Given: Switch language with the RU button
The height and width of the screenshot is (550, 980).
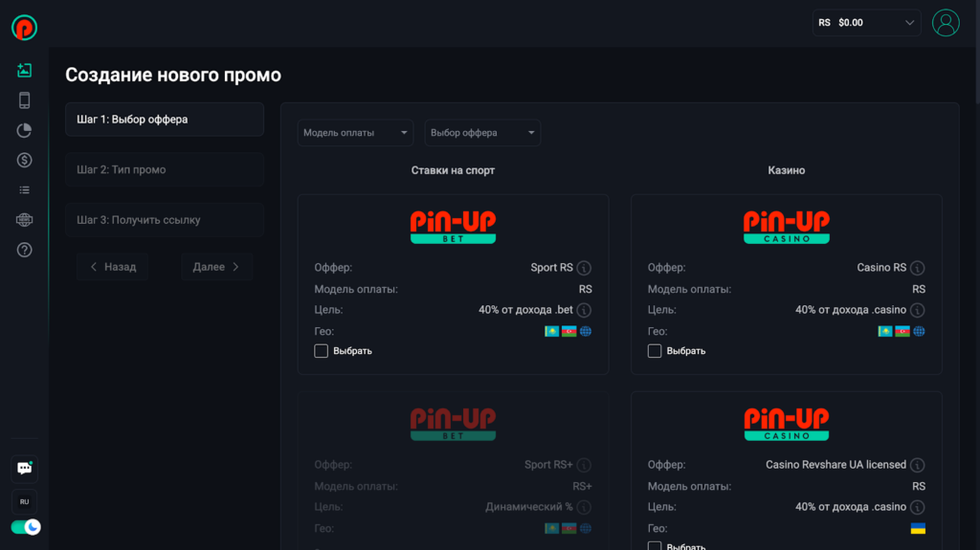Looking at the screenshot, I should pos(24,502).
